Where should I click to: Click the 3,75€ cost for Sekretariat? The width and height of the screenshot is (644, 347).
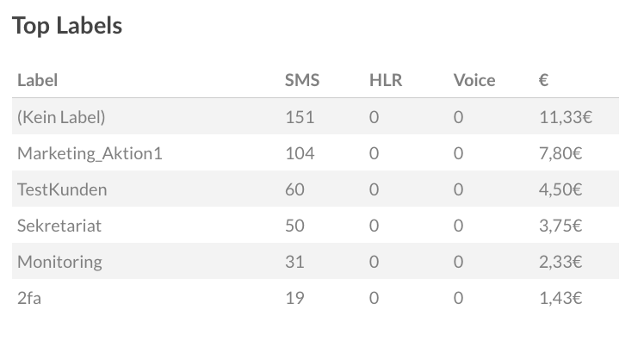(x=560, y=226)
